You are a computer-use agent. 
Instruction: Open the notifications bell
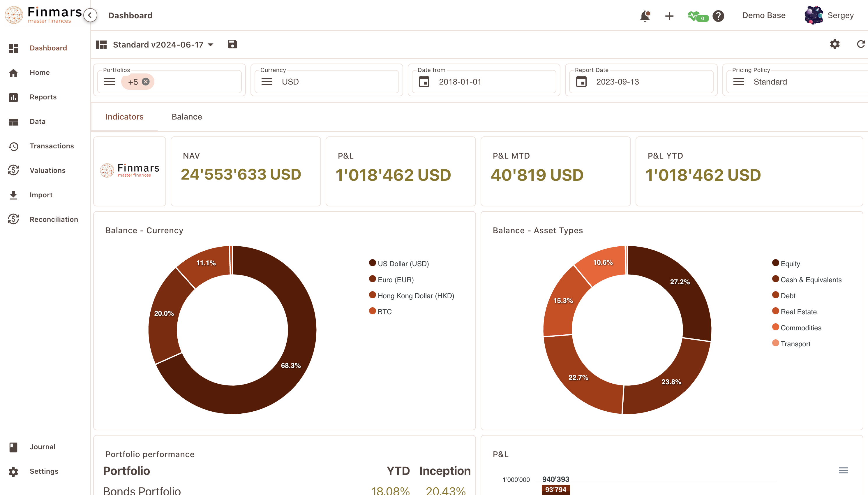click(645, 16)
